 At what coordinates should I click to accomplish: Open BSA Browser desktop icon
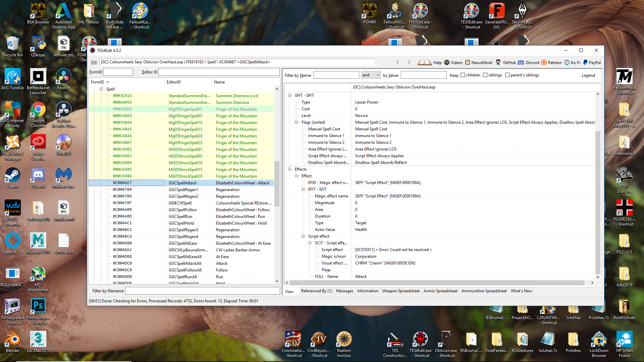tap(38, 14)
